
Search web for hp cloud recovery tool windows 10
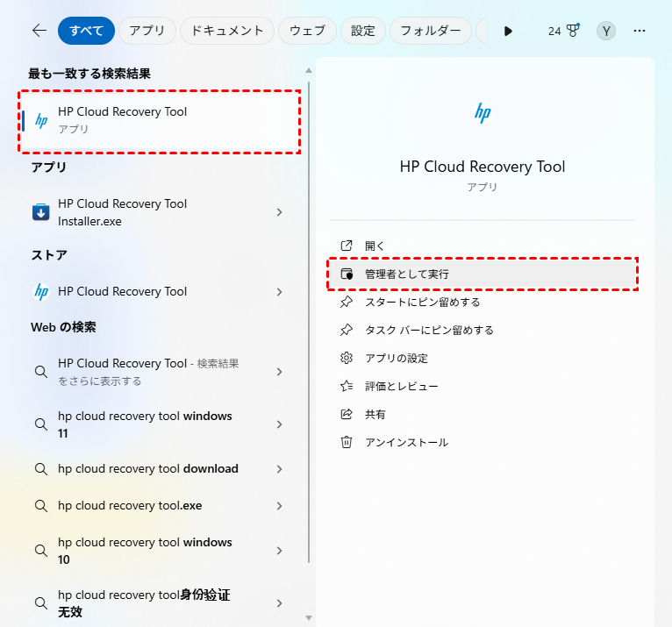point(160,551)
